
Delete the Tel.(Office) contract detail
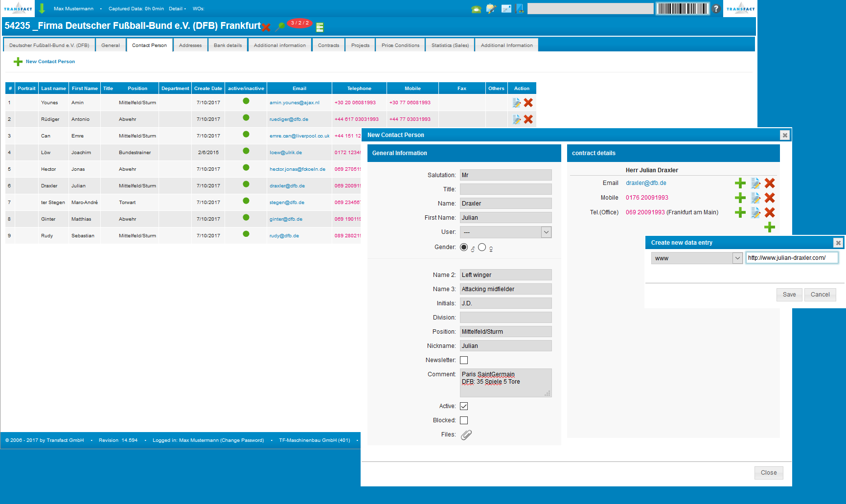pos(770,213)
